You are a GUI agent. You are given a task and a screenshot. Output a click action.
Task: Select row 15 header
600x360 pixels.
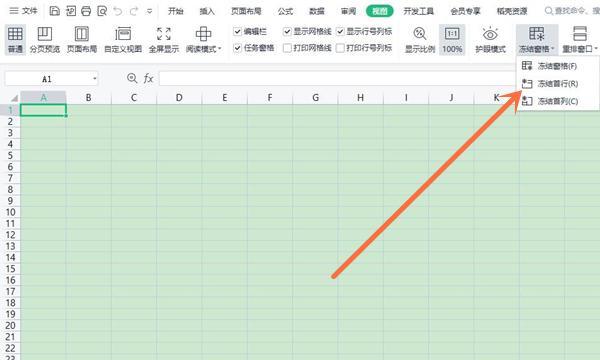(10, 269)
